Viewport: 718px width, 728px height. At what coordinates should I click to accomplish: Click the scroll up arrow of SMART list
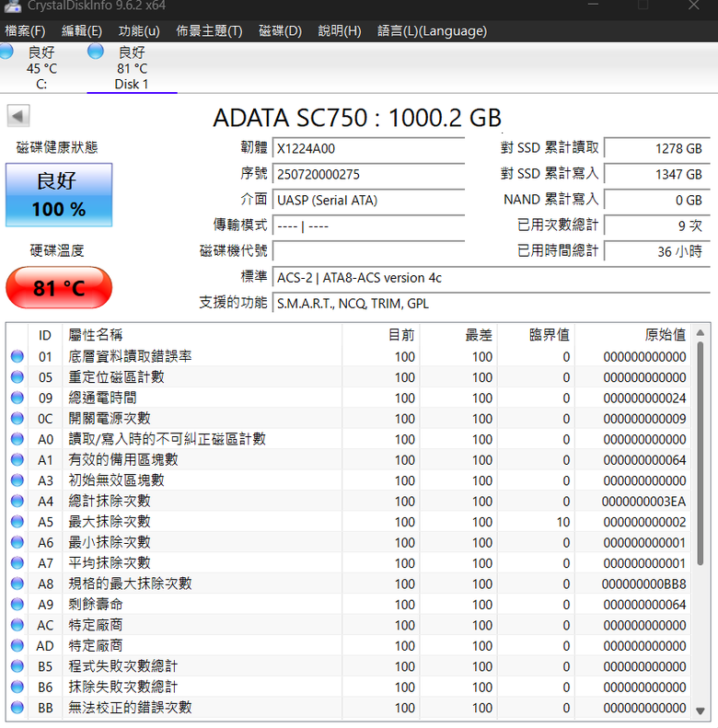[x=701, y=333]
